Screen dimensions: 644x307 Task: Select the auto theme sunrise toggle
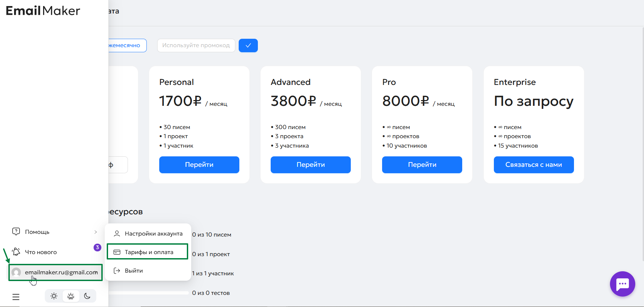pyautogui.click(x=71, y=296)
